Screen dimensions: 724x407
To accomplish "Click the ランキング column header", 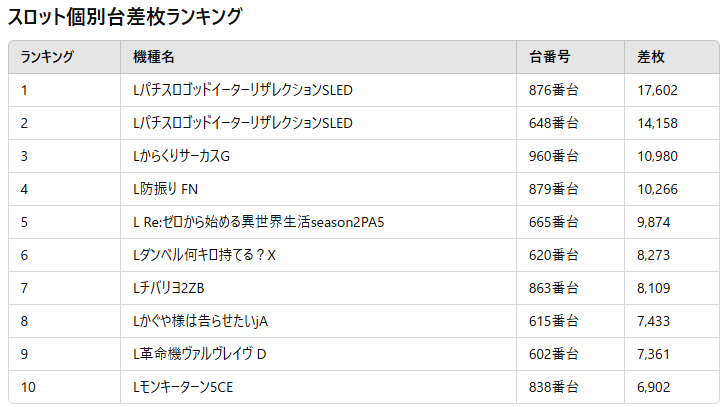I will point(47,58).
